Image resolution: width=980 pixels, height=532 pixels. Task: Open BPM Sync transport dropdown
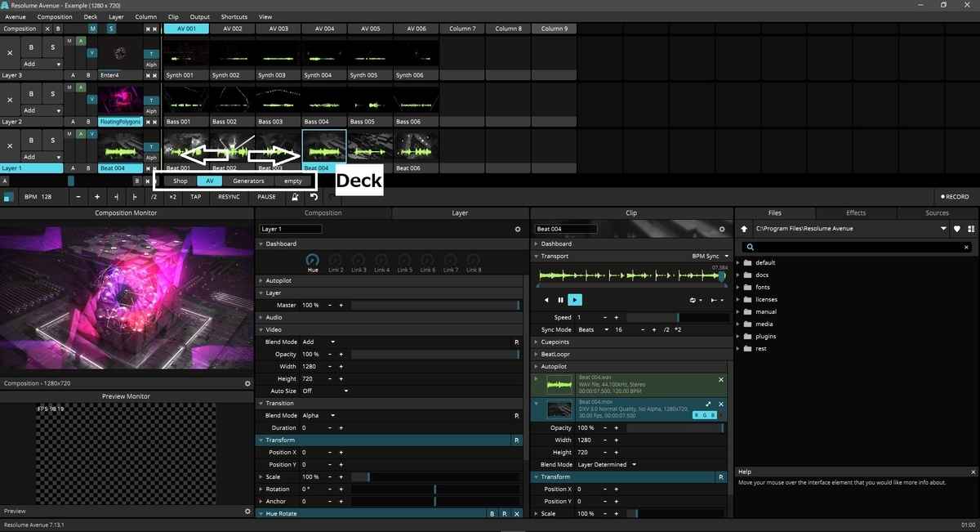click(709, 256)
